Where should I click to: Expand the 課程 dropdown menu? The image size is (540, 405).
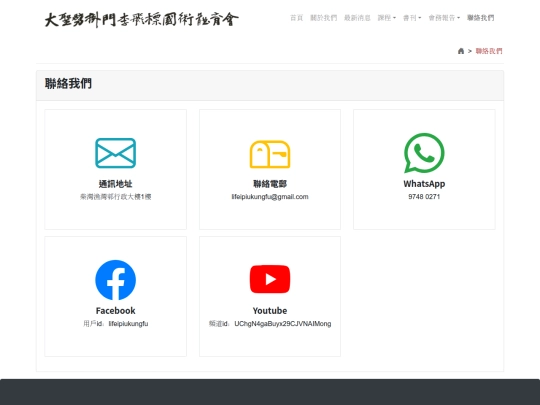click(x=386, y=18)
